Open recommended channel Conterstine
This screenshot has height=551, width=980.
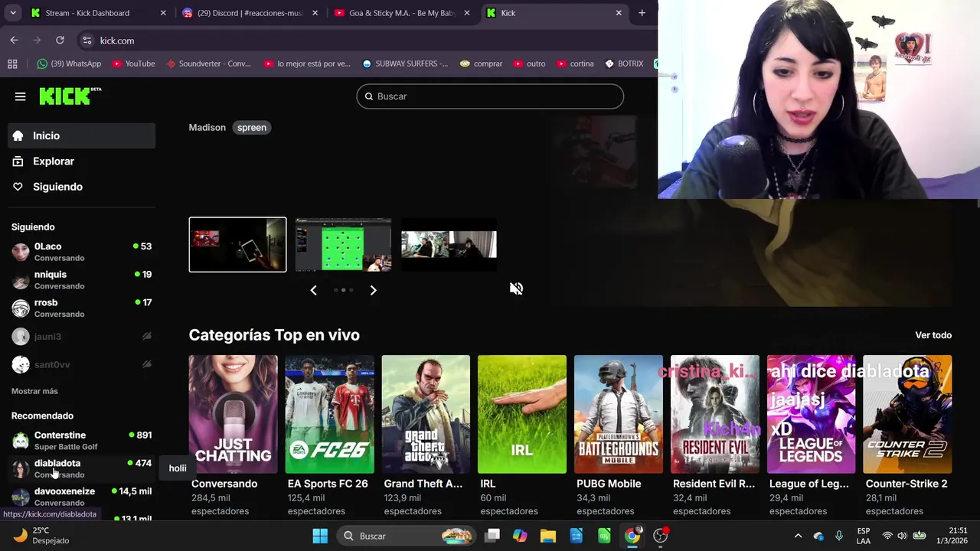pos(82,440)
